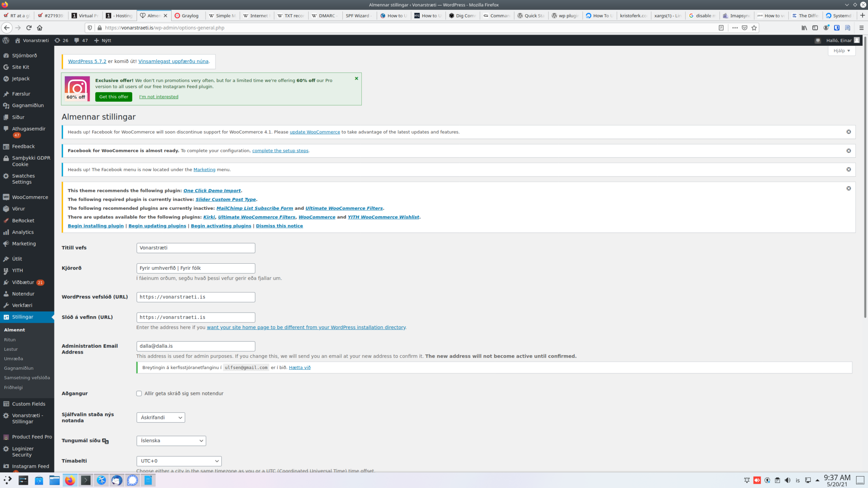Screen dimensions: 868x488
Task: Click the Administration Email Address field
Action: click(196, 346)
